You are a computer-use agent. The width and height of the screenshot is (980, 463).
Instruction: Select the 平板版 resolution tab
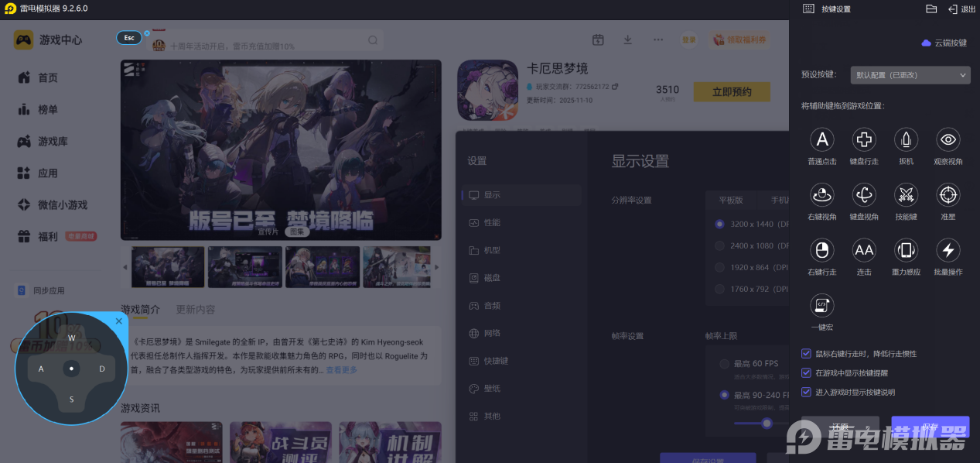tap(731, 200)
